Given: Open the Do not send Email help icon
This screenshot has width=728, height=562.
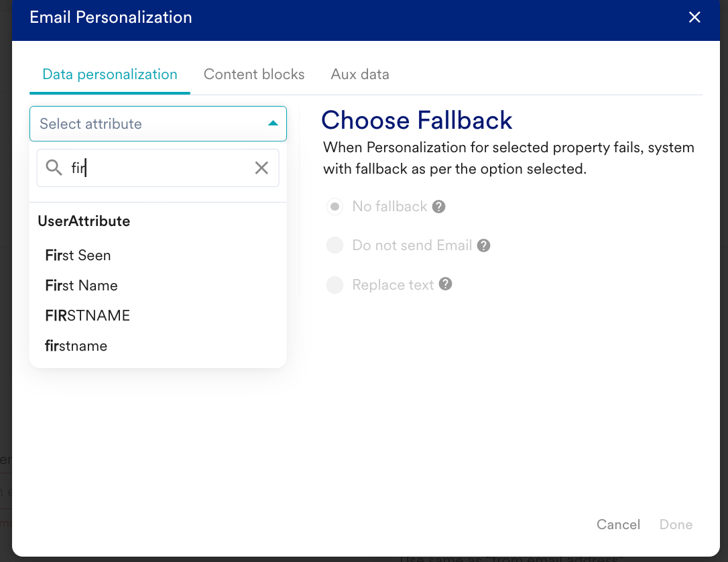Looking at the screenshot, I should pyautogui.click(x=484, y=245).
